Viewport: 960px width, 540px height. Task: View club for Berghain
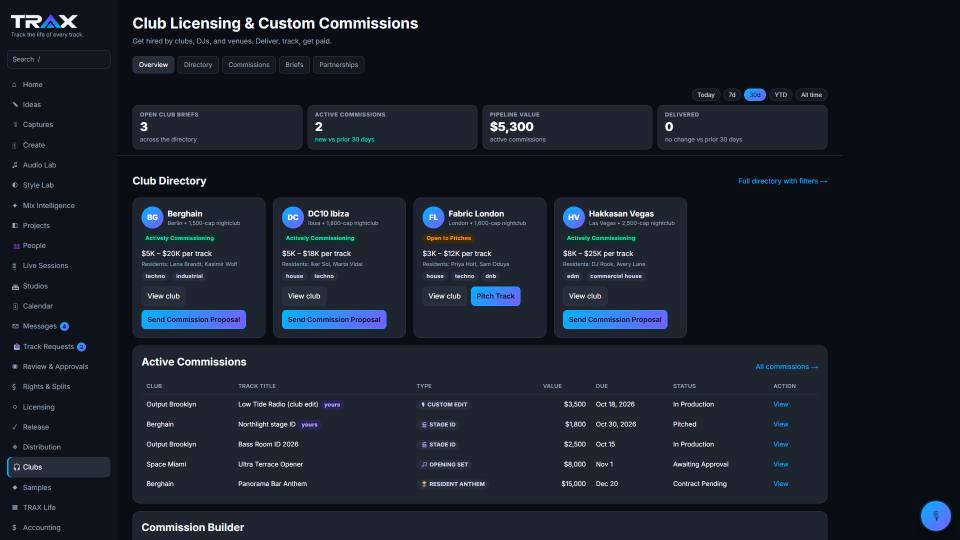point(163,296)
